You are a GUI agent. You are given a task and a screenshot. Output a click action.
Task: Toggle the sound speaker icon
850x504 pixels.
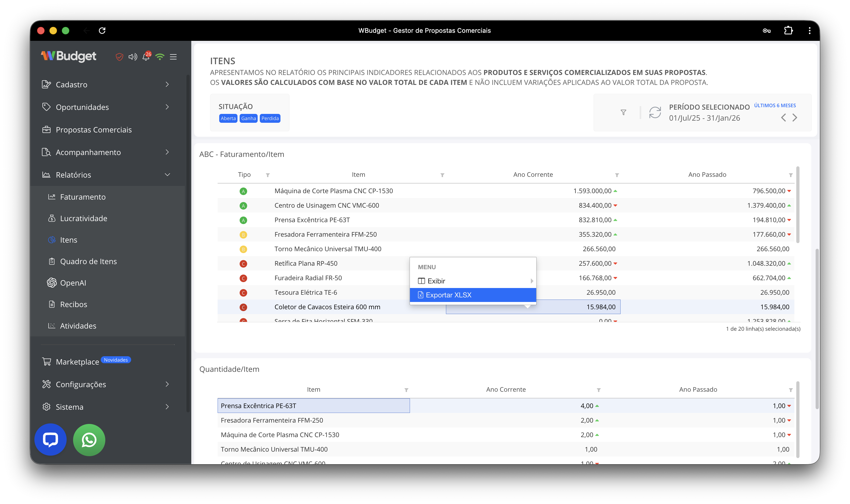pos(132,57)
